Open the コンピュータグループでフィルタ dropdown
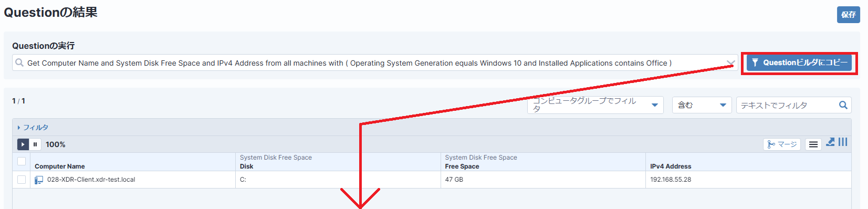The height and width of the screenshot is (209, 868). 595,105
